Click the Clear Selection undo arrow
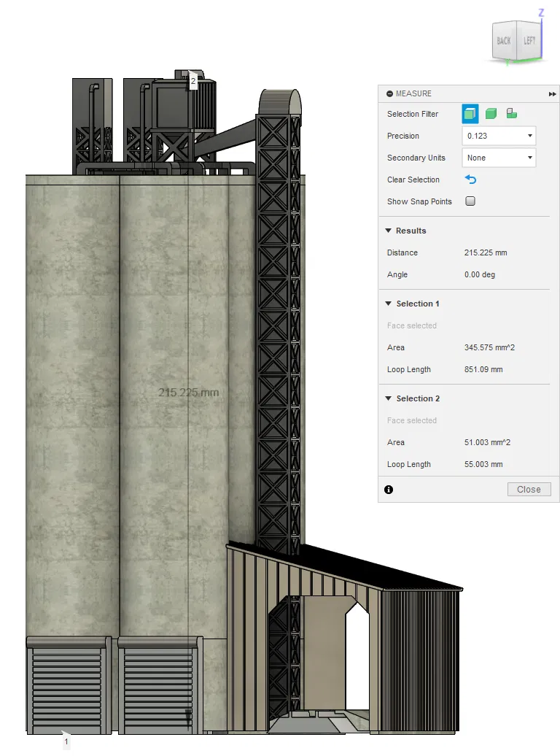 (470, 180)
